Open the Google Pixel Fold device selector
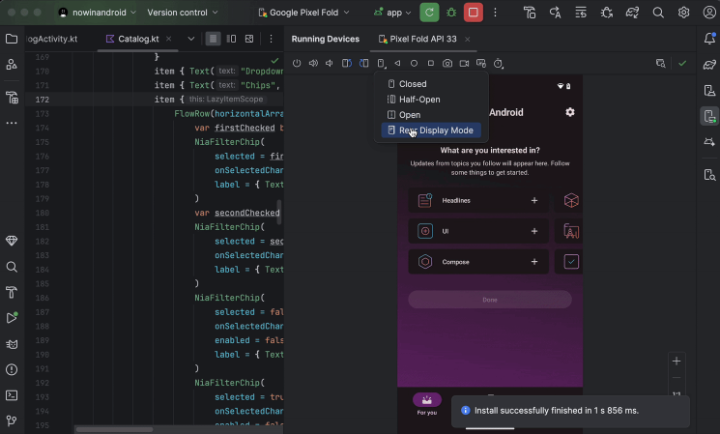This screenshot has height=434, width=720. [304, 12]
